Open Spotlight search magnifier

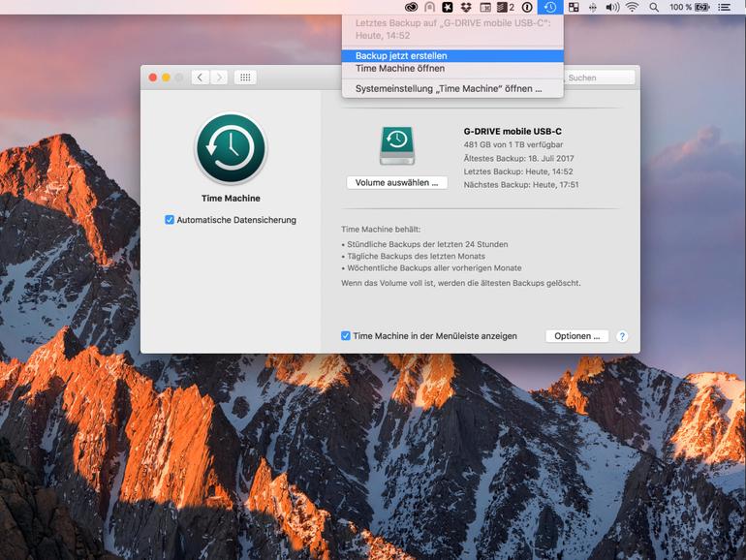coord(654,7)
